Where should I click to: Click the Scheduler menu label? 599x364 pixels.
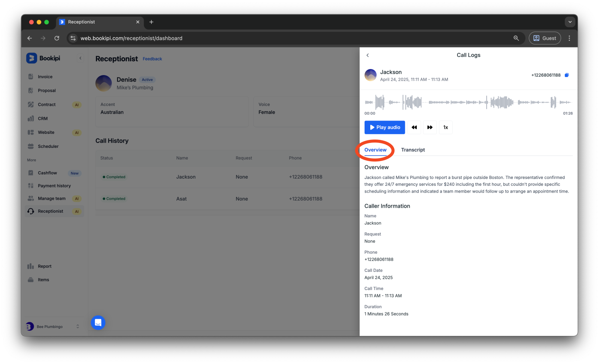coord(48,146)
